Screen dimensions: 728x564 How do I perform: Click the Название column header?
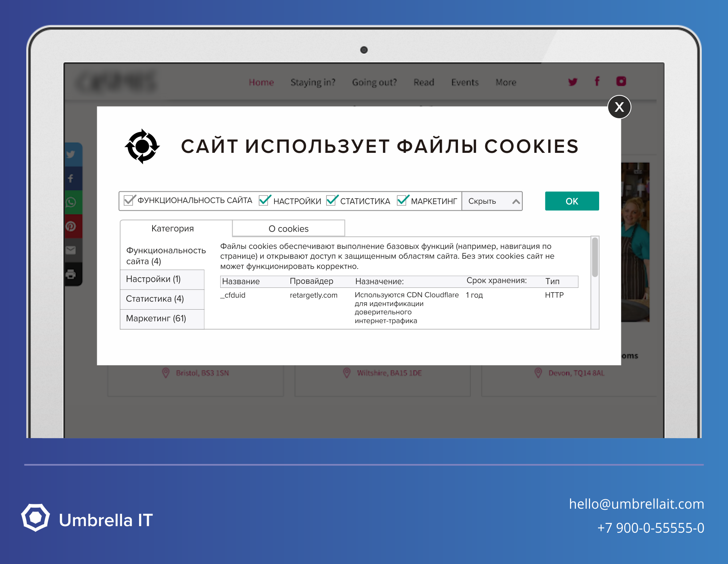[241, 281]
